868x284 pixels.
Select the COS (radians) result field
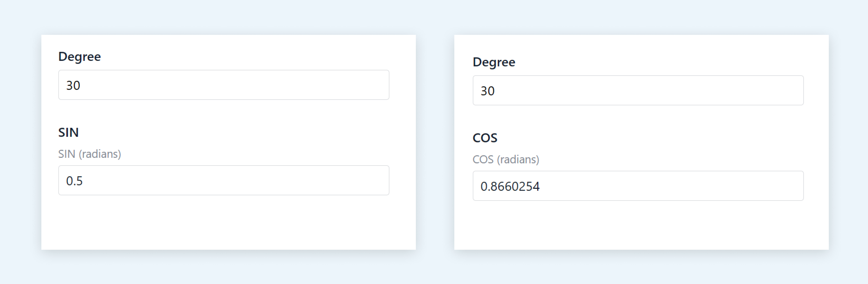(x=638, y=186)
